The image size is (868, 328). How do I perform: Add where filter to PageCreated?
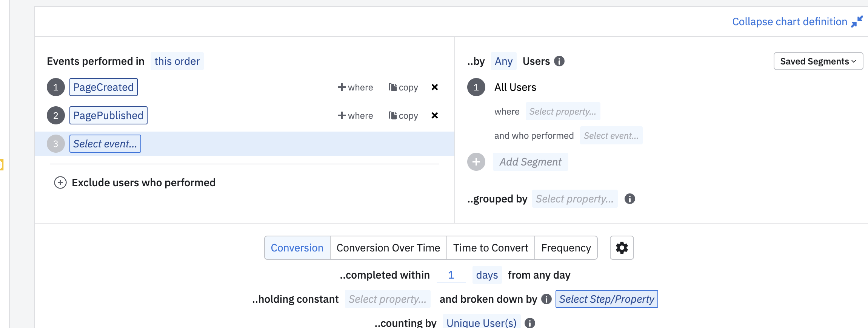point(356,87)
